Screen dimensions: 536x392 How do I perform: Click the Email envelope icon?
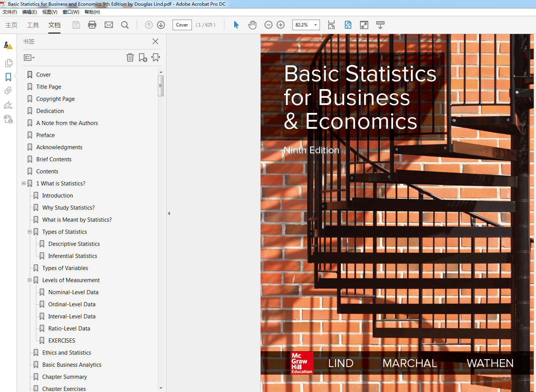pos(109,25)
